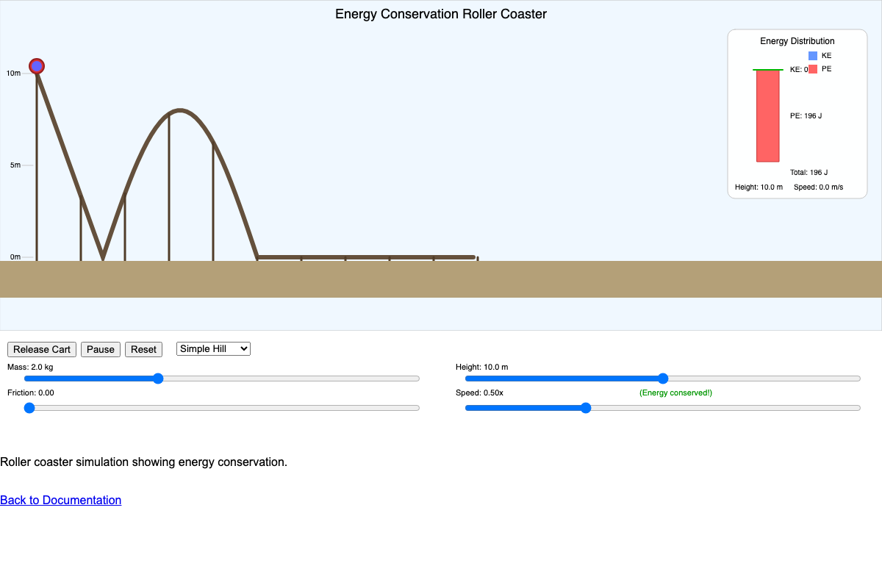882x588 pixels.
Task: Click the blue KE legend swatch
Action: click(812, 55)
